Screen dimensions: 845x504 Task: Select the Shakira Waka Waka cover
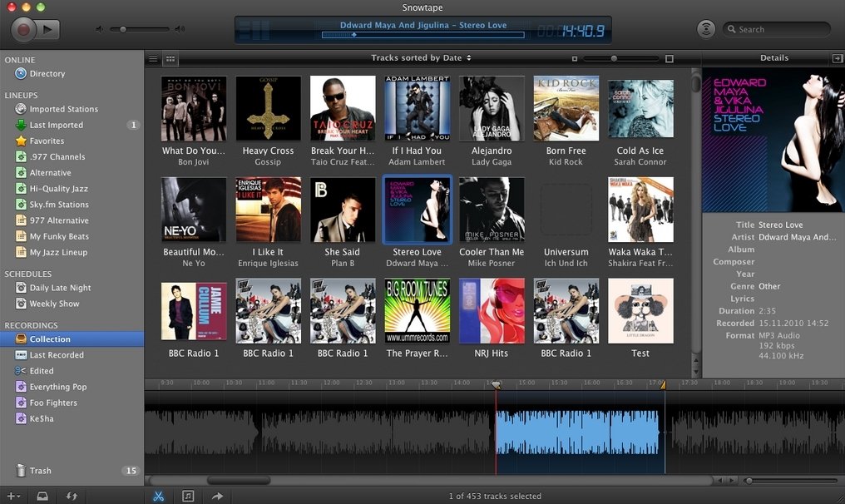pos(640,210)
